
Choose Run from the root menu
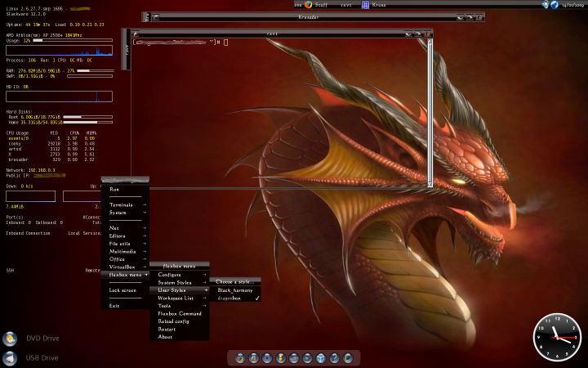click(125, 189)
